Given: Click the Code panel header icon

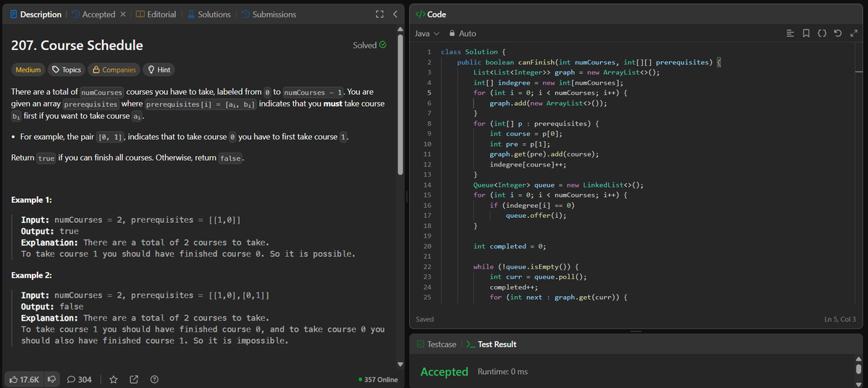Looking at the screenshot, I should 420,14.
